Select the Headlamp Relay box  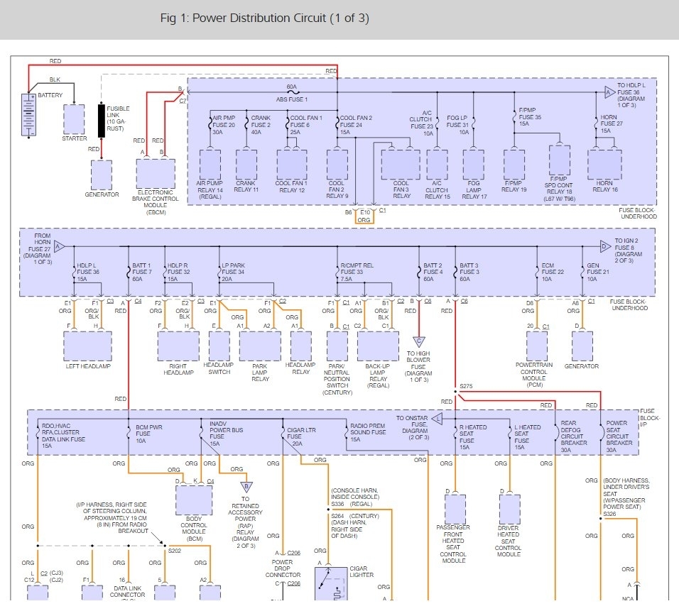pyautogui.click(x=301, y=346)
